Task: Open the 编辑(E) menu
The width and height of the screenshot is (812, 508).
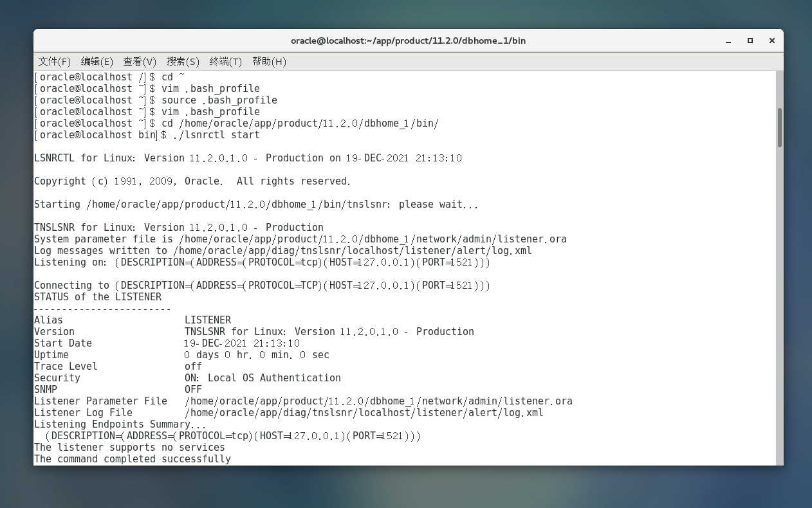Action: (97, 61)
